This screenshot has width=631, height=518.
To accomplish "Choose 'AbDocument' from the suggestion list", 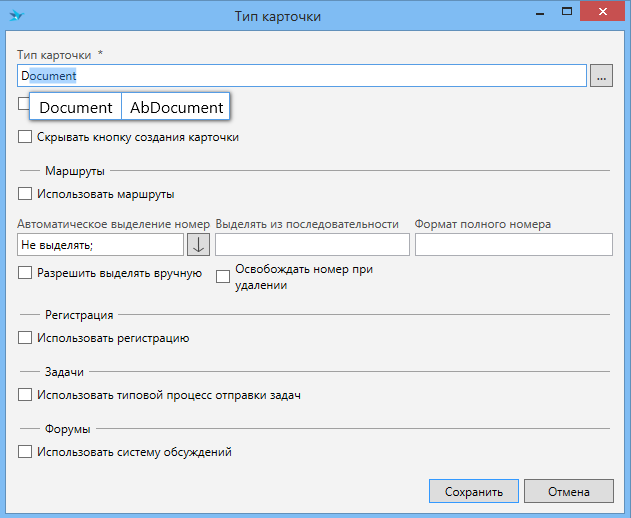I will 176,107.
